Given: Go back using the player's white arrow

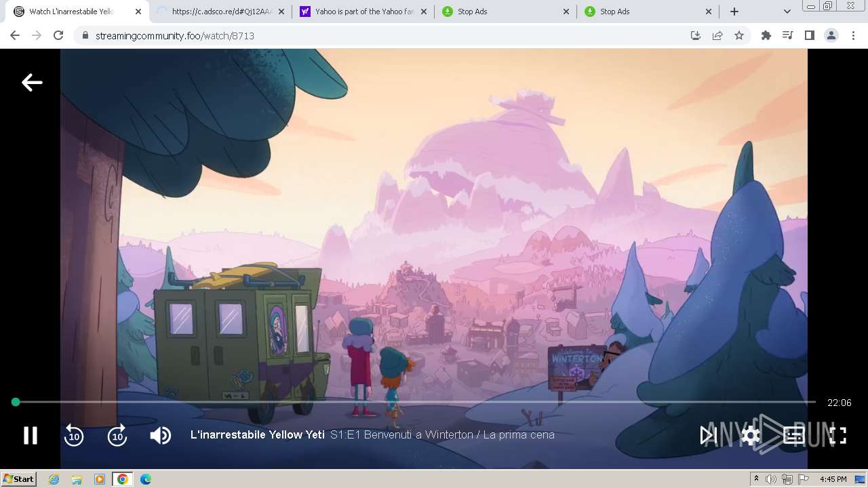Looking at the screenshot, I should [32, 83].
